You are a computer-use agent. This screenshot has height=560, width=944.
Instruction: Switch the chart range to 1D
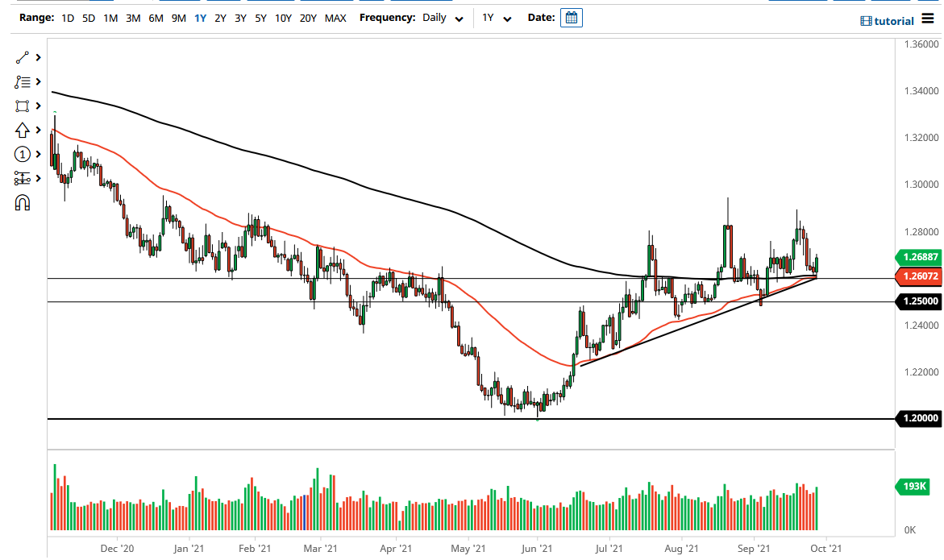coord(67,17)
